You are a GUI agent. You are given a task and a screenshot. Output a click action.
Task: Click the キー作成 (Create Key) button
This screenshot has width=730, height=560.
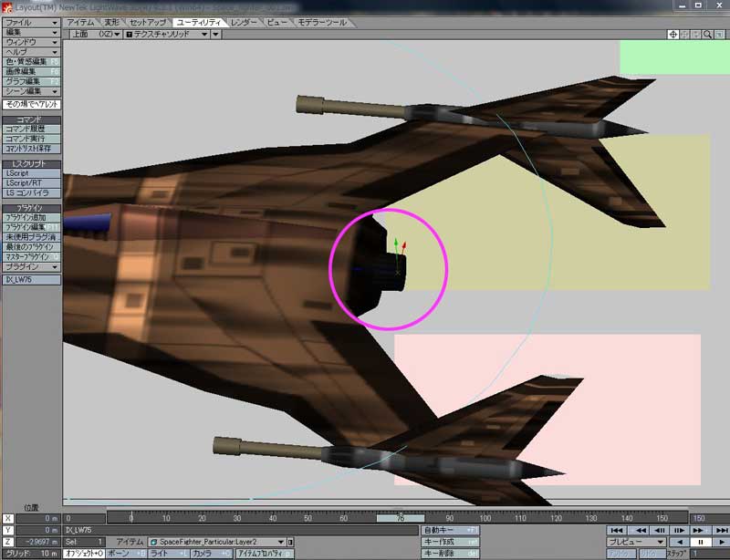450,542
